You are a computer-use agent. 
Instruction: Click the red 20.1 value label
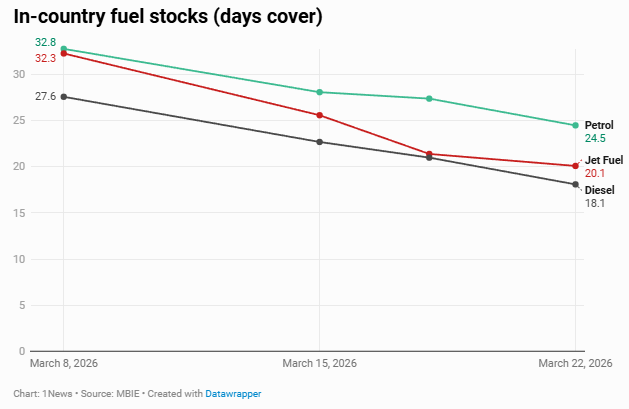[595, 173]
